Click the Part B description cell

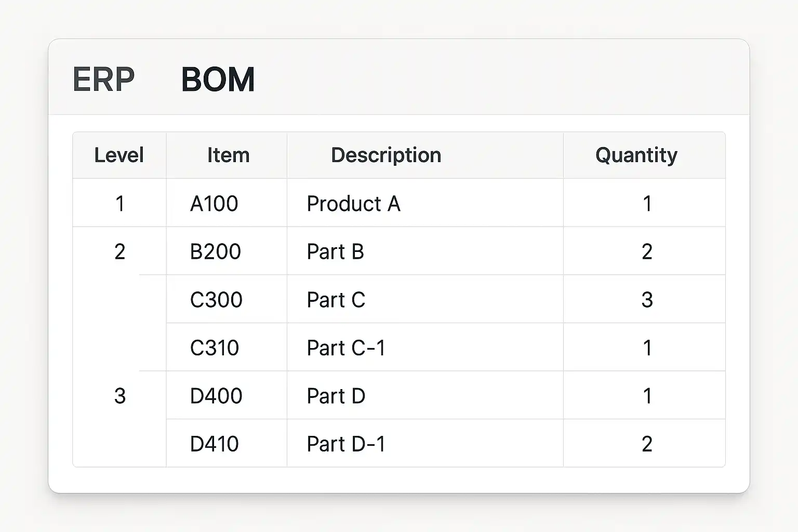[335, 252]
